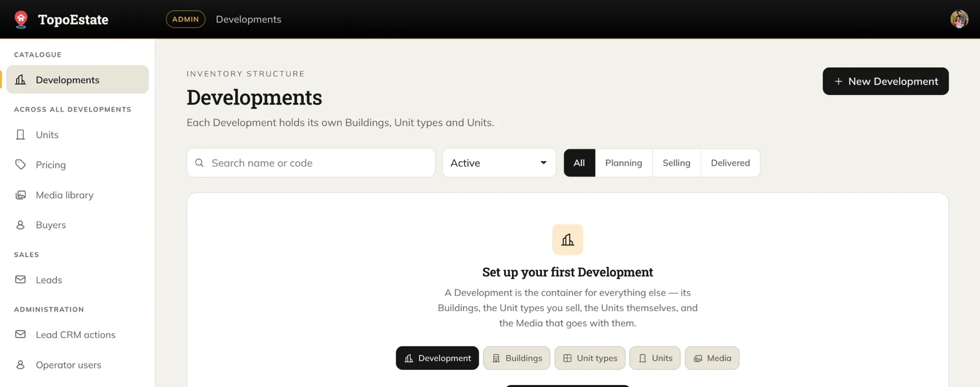
Task: Open Units in the sidebar
Action: (77, 135)
